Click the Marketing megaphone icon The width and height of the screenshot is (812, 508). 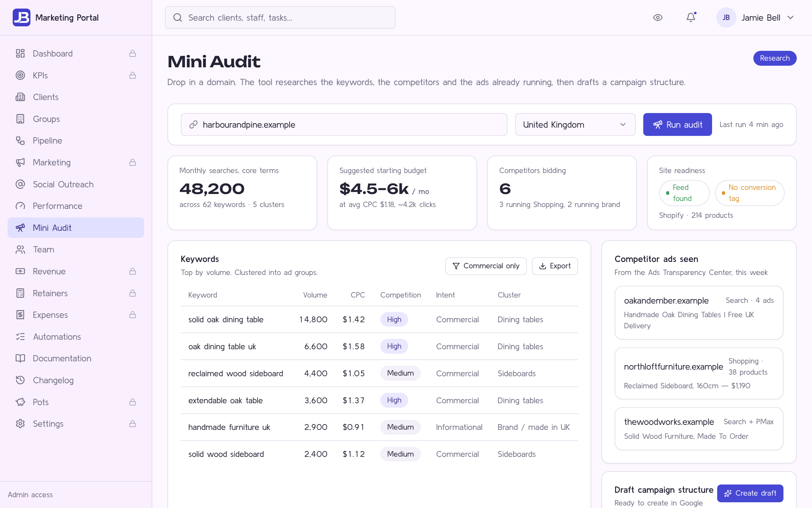tap(21, 162)
